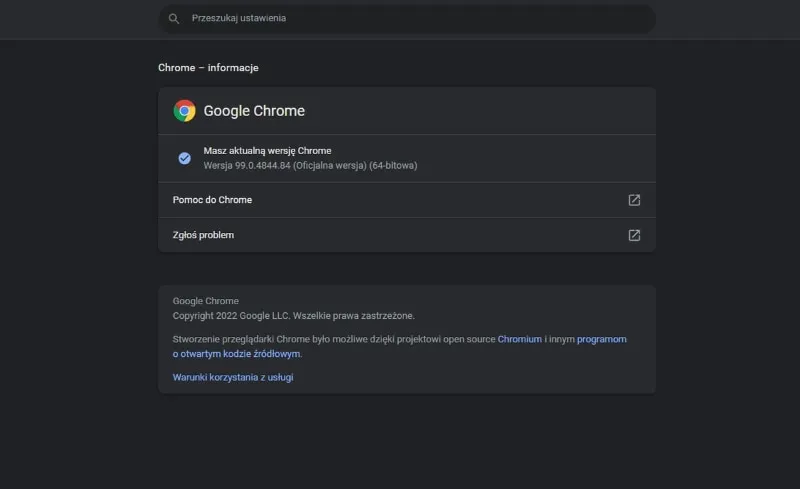Open the 'o otwartym kodzie źródłowym' link
800x489 pixels.
point(237,354)
